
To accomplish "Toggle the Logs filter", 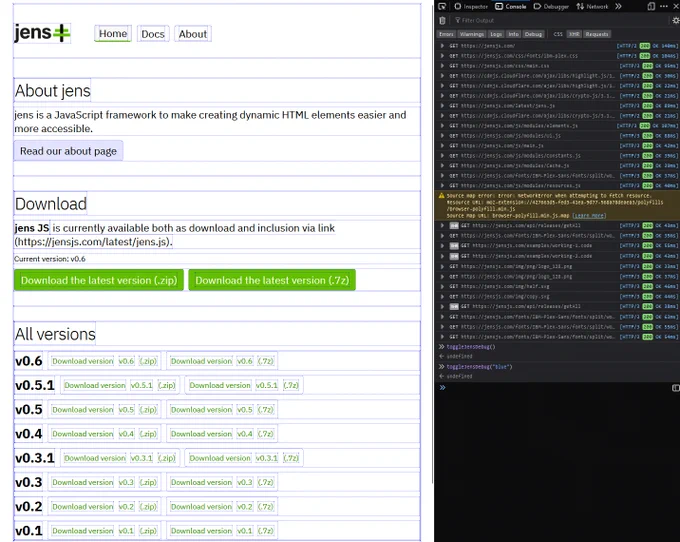I will click(496, 34).
